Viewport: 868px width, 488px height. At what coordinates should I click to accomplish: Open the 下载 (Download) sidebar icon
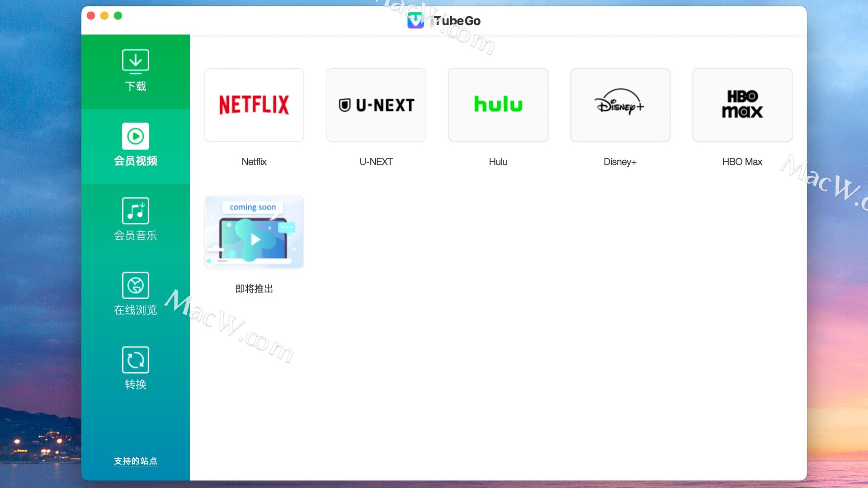point(135,61)
